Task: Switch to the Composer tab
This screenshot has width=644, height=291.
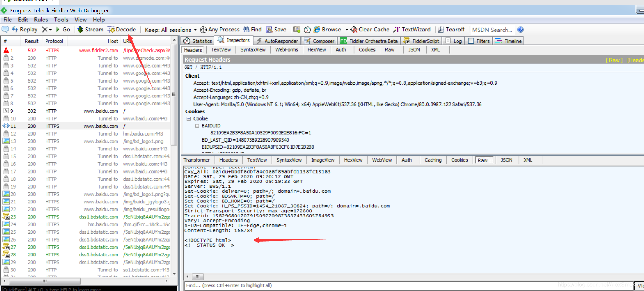Action: point(319,41)
